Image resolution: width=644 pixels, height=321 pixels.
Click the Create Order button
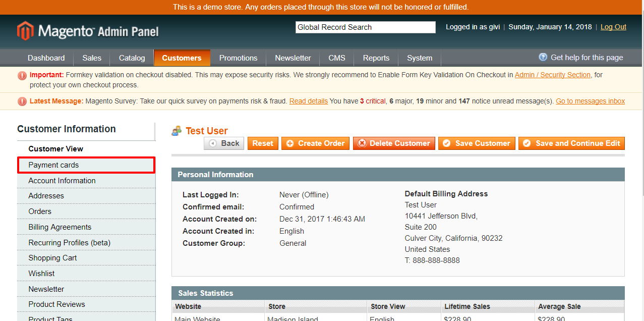click(316, 143)
